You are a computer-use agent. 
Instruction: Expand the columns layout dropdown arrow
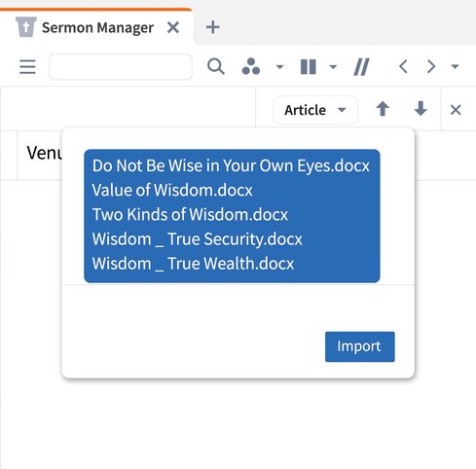tap(333, 67)
